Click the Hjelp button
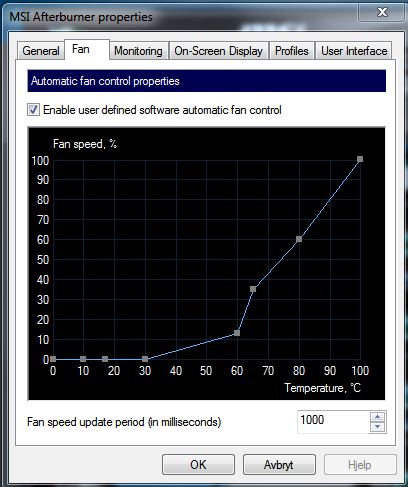This screenshot has width=408, height=487. pyautogui.click(x=360, y=465)
